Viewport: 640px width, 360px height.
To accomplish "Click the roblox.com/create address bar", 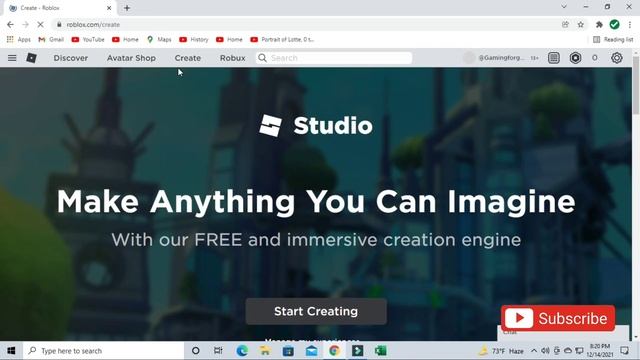I will (306, 24).
